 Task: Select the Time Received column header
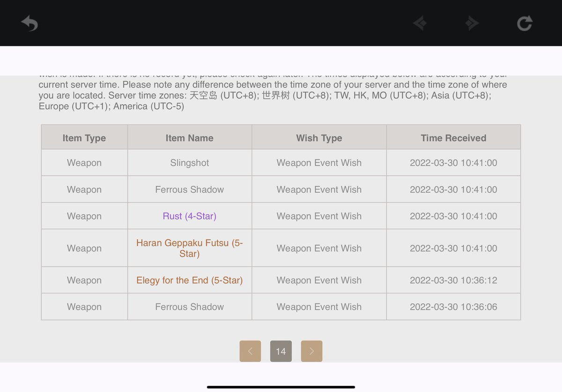point(453,138)
